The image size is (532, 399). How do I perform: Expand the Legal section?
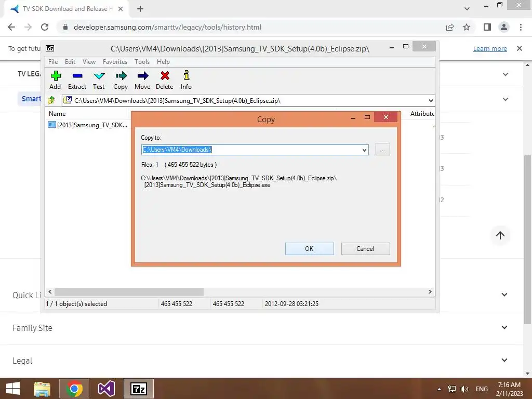click(x=504, y=360)
